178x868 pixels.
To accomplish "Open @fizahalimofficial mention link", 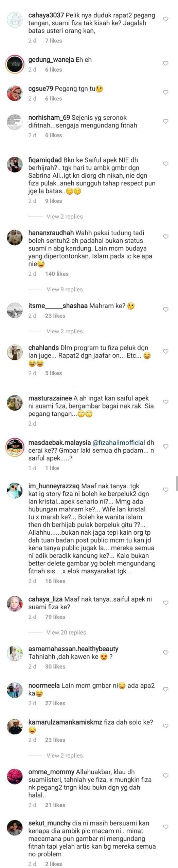I will tap(119, 442).
